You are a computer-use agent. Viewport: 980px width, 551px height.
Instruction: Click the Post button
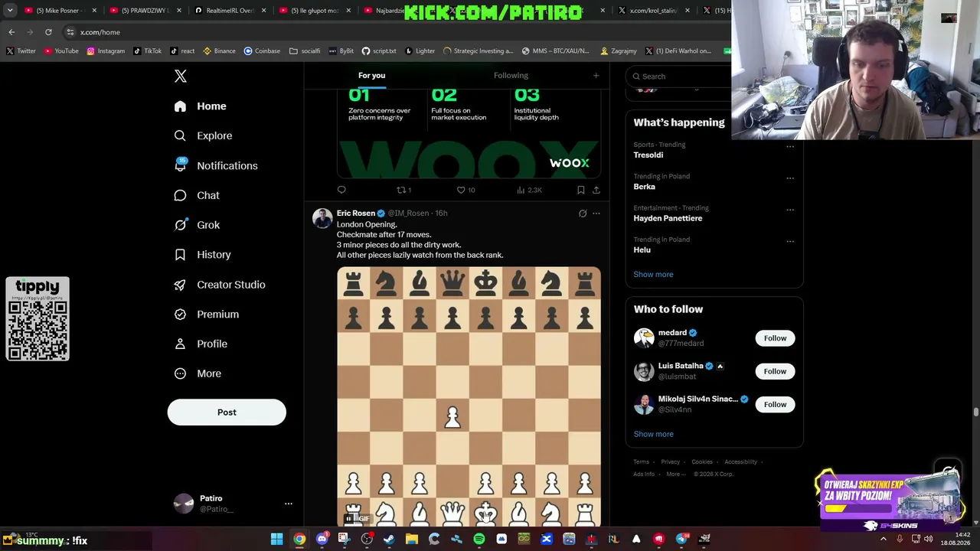(227, 412)
